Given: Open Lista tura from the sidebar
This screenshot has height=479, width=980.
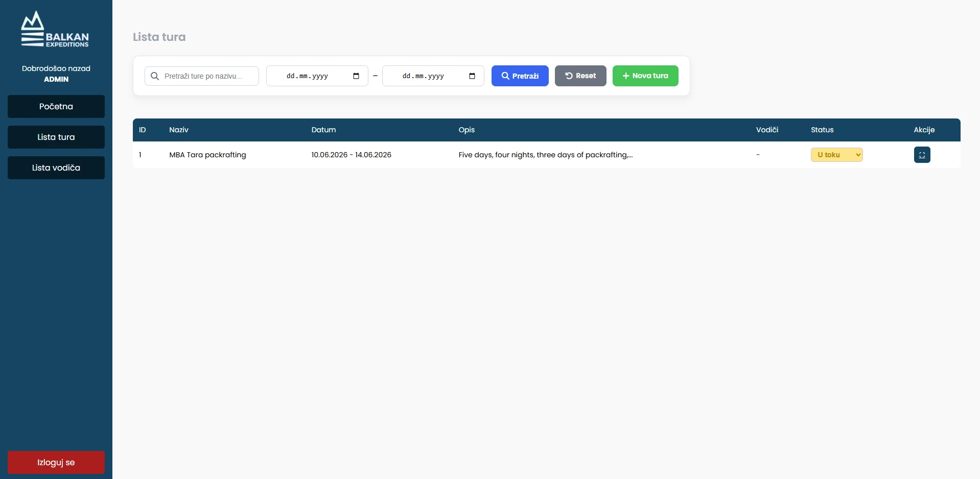Looking at the screenshot, I should 56,137.
